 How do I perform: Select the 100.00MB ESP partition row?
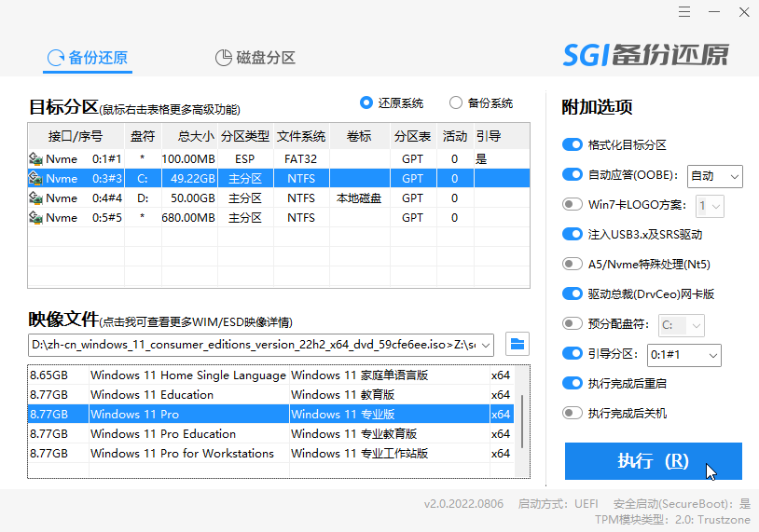pyautogui.click(x=279, y=158)
